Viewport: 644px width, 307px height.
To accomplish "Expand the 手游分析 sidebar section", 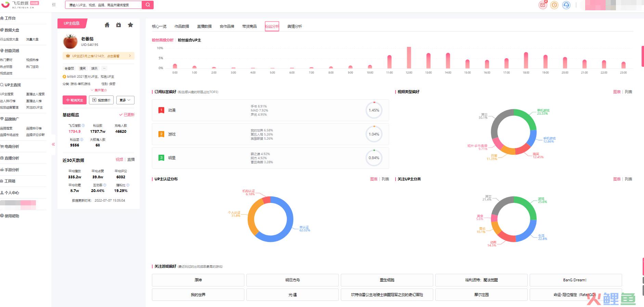I will (x=12, y=170).
